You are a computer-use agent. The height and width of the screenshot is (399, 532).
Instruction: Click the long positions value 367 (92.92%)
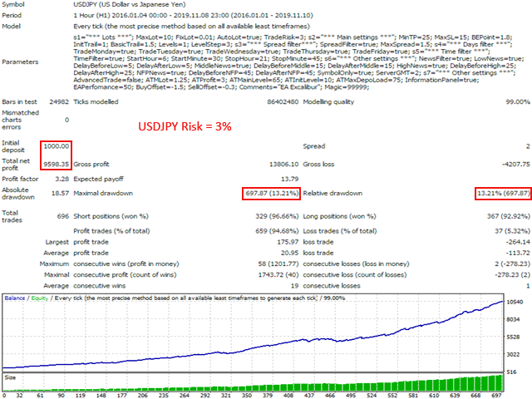click(x=508, y=216)
